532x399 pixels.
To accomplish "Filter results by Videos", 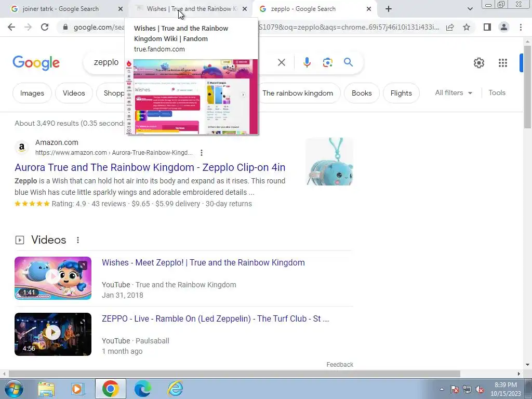I will click(74, 93).
